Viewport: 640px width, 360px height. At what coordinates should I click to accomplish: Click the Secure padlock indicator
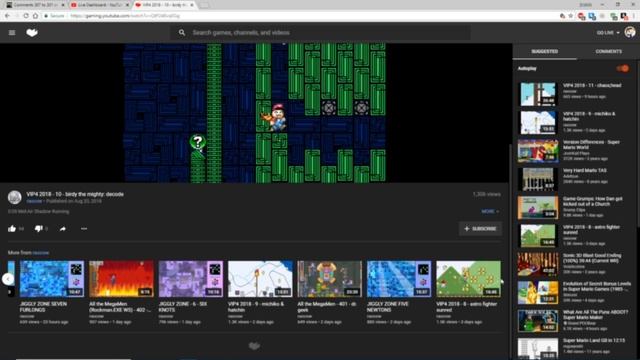click(55, 16)
